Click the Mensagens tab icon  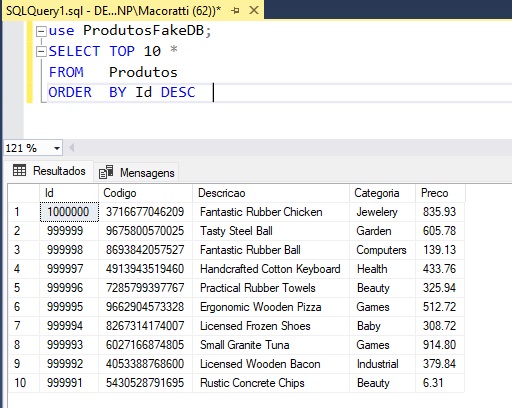[106, 172]
